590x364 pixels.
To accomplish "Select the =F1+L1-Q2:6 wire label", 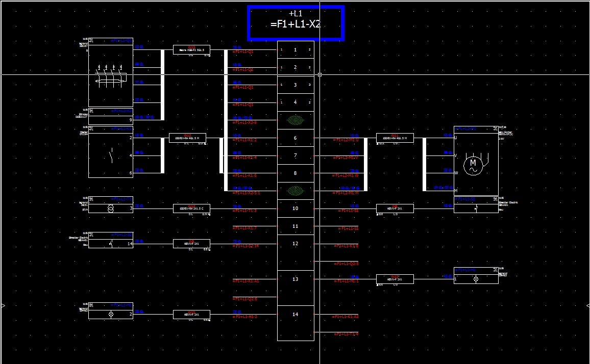I will [245, 299].
